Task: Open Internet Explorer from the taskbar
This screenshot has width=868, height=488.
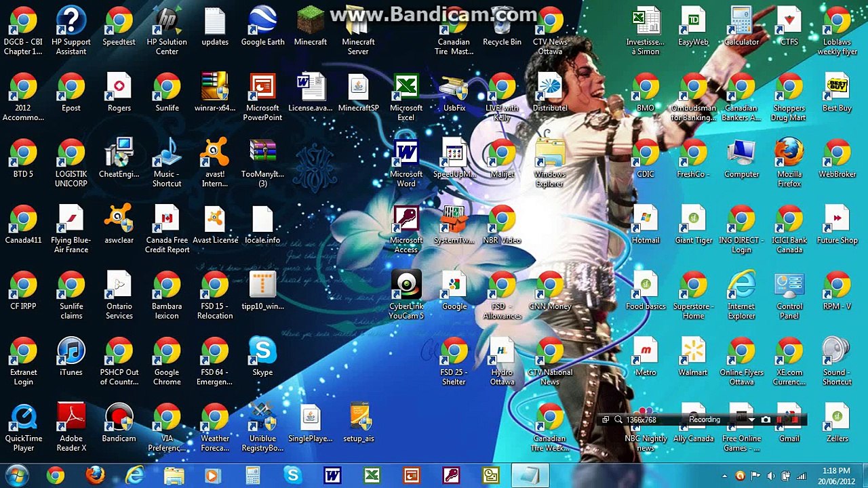Action: [x=135, y=476]
